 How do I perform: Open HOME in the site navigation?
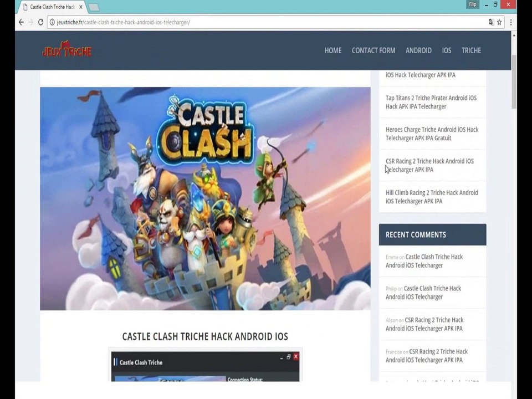(333, 50)
